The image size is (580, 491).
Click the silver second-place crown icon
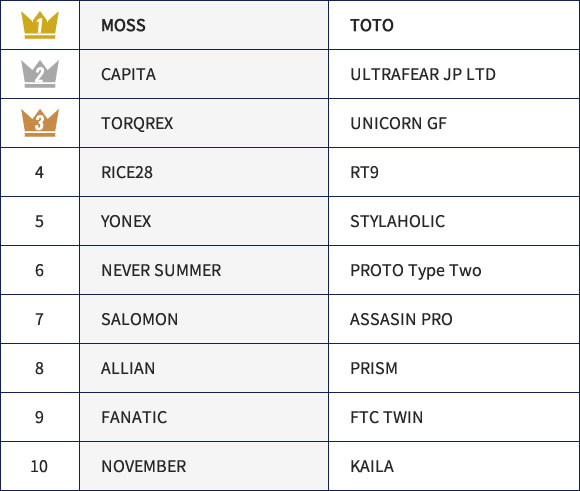coord(40,74)
